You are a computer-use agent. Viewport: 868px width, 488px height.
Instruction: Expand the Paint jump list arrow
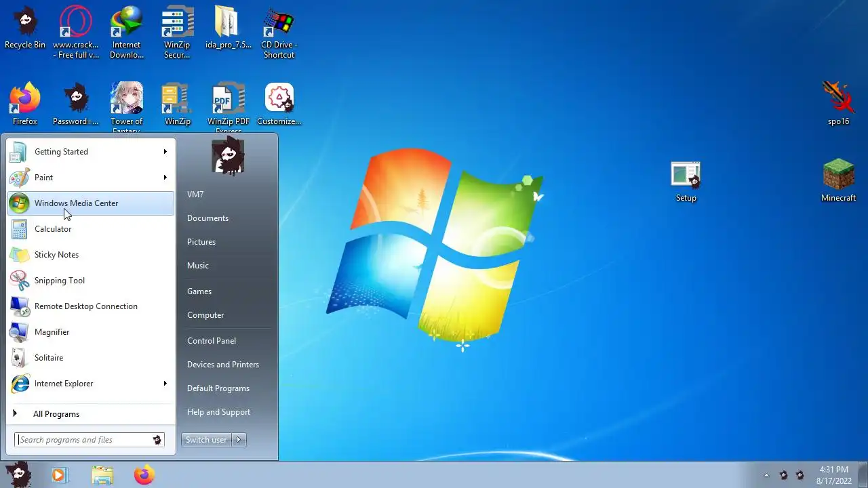click(x=165, y=178)
